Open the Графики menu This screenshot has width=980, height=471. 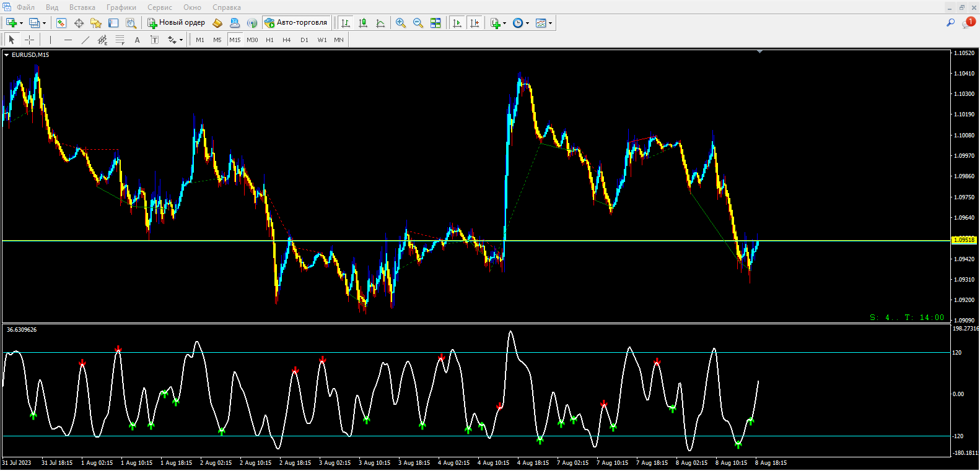coord(121,7)
